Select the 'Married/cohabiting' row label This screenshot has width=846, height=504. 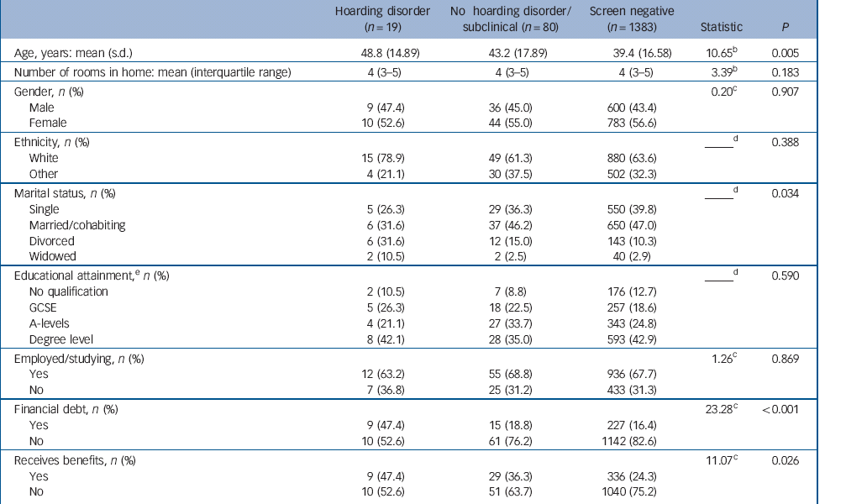point(76,223)
